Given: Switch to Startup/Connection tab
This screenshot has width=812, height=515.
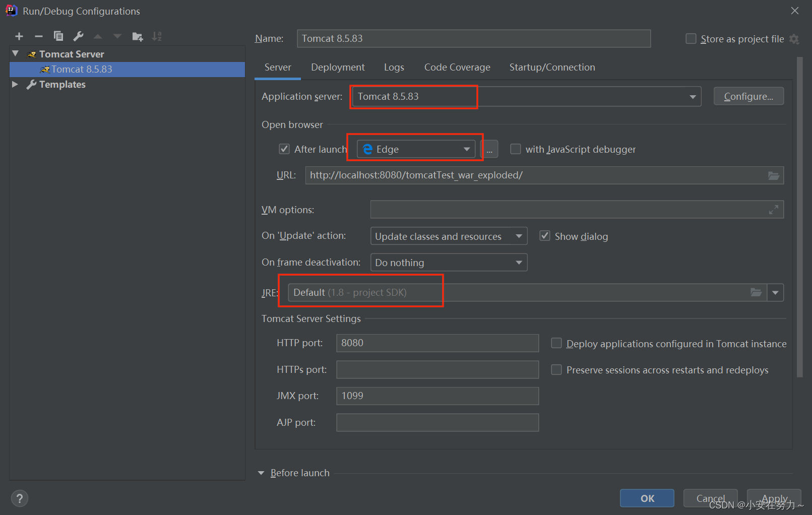Looking at the screenshot, I should click(x=552, y=68).
